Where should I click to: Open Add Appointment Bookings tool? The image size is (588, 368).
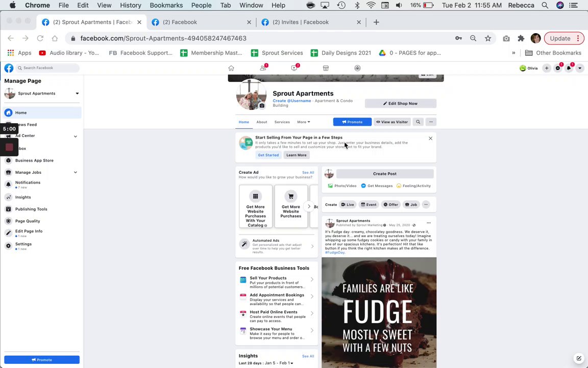pyautogui.click(x=276, y=300)
